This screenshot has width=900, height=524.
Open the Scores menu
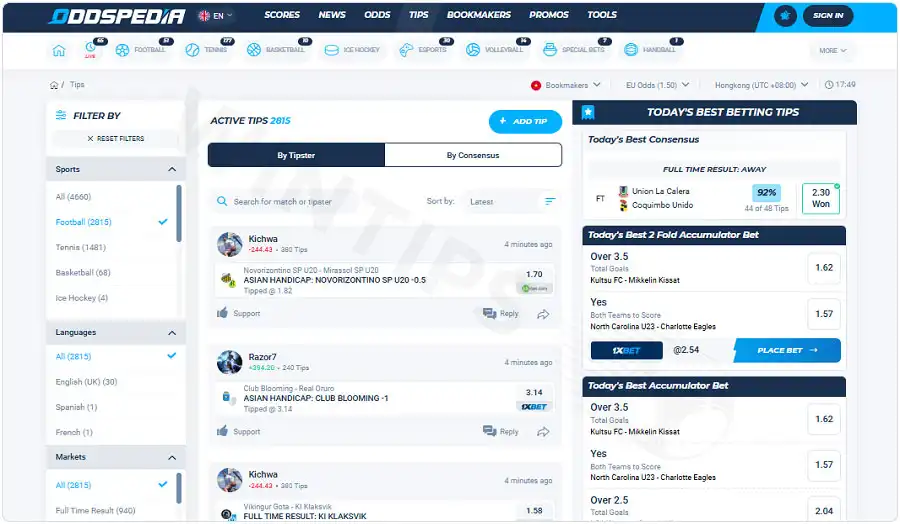click(x=282, y=15)
